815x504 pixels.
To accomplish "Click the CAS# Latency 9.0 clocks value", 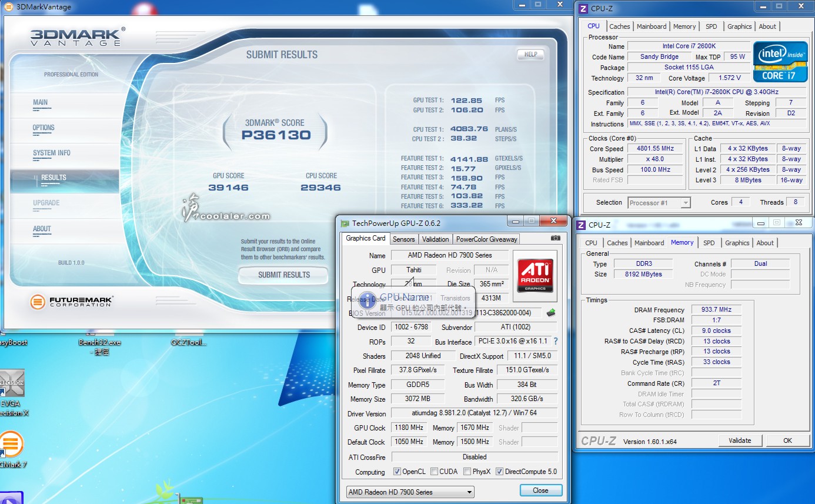I will click(716, 331).
